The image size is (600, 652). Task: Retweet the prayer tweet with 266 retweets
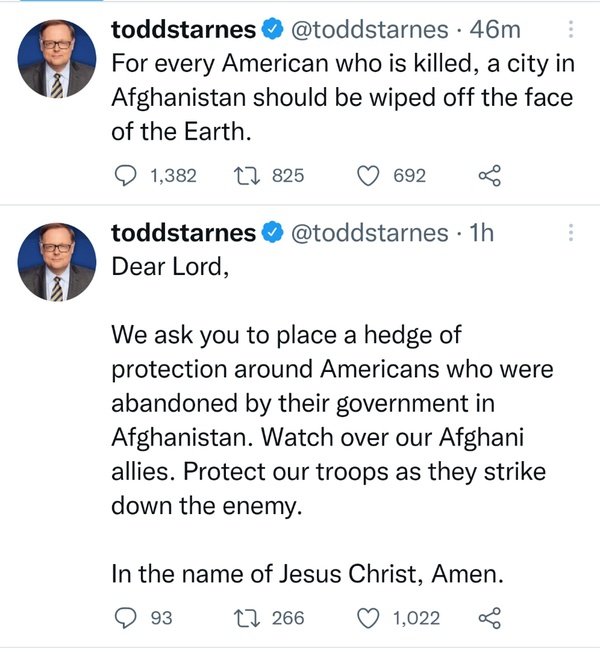243,618
